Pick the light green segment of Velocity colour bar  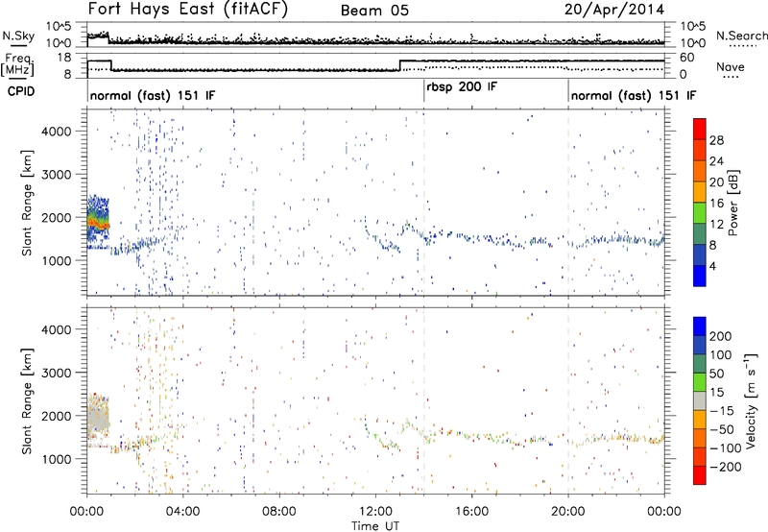(x=700, y=382)
